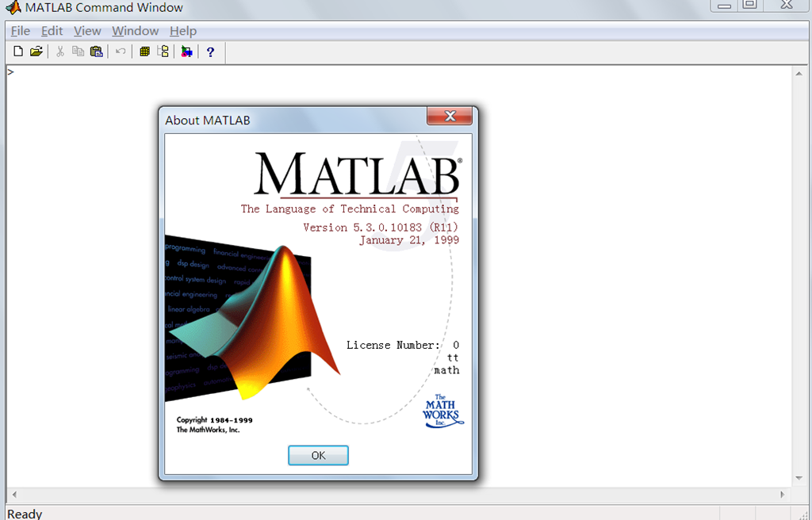This screenshot has height=520, width=812.
Task: Open the View menu
Action: pos(87,31)
